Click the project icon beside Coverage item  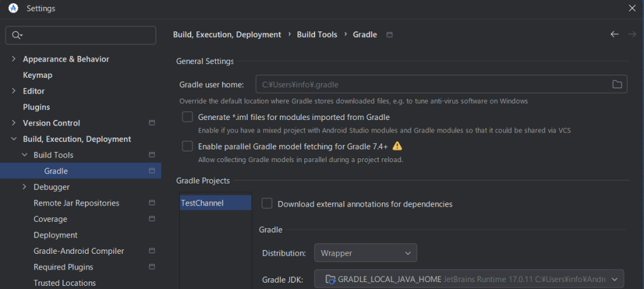click(x=152, y=219)
